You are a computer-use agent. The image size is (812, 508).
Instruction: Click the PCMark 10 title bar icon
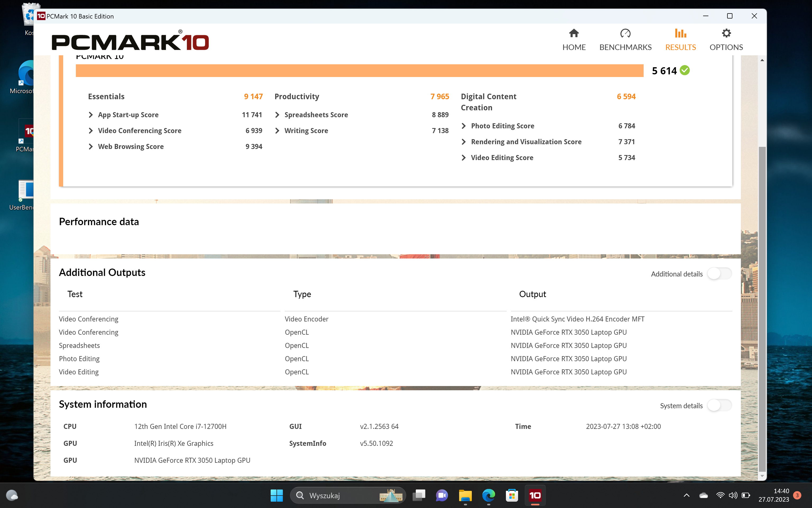point(41,16)
